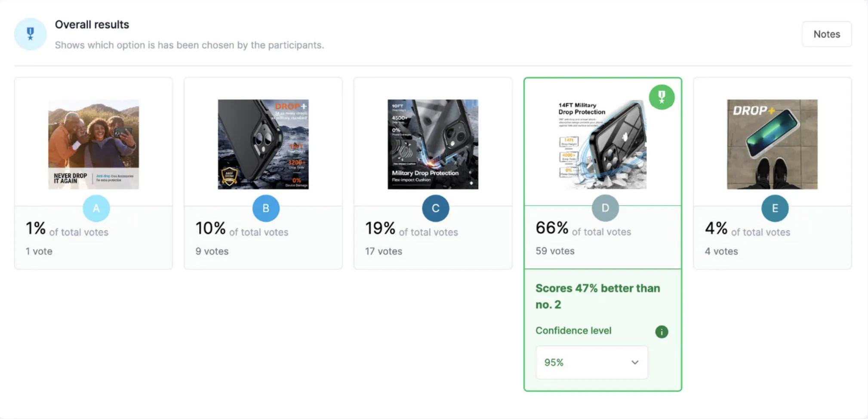Click the circle badge labeled B
The image size is (868, 419).
(x=266, y=208)
